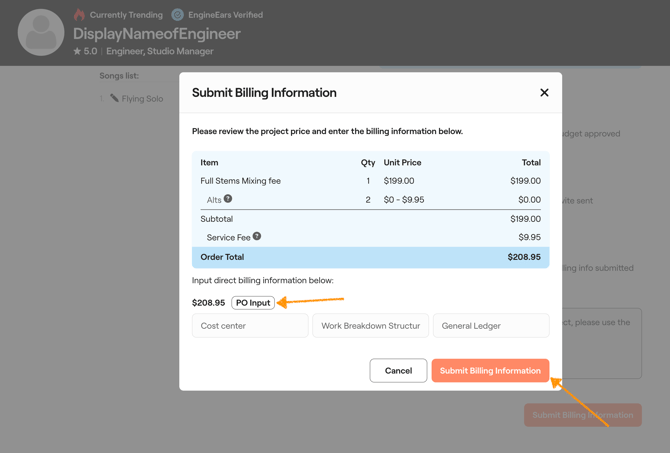Click the engineer profile avatar
Image resolution: width=670 pixels, height=453 pixels.
click(x=41, y=32)
